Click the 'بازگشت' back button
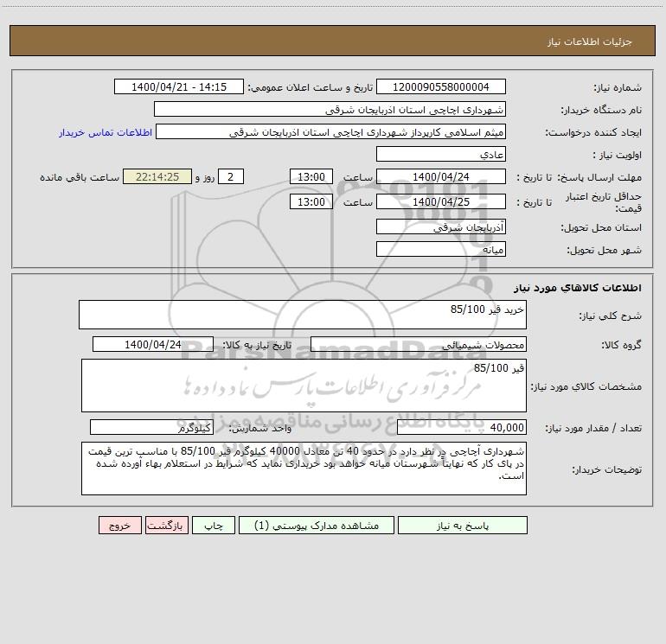Screen dimensions: 666x644 coord(166,525)
